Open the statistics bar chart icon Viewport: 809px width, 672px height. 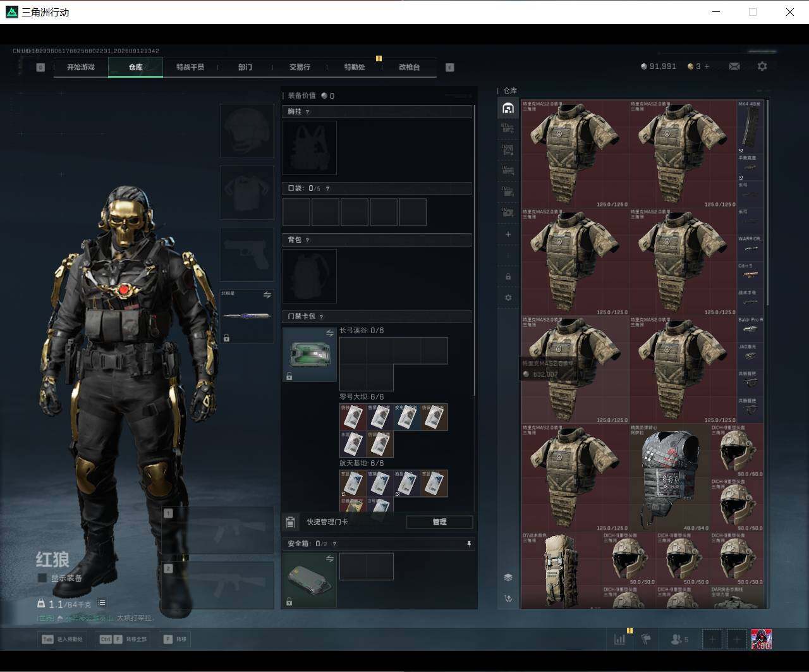[620, 639]
